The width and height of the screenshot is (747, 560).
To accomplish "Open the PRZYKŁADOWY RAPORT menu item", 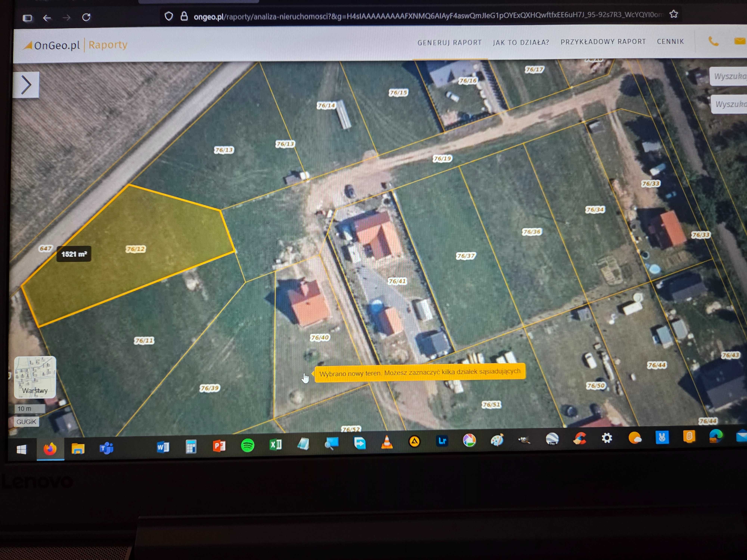I will (x=603, y=42).
